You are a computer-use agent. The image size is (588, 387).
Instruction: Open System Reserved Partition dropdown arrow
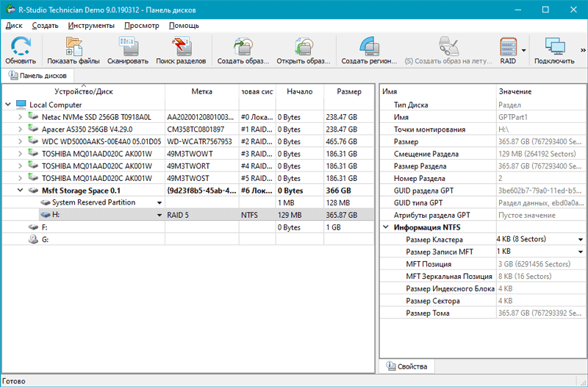(159, 202)
